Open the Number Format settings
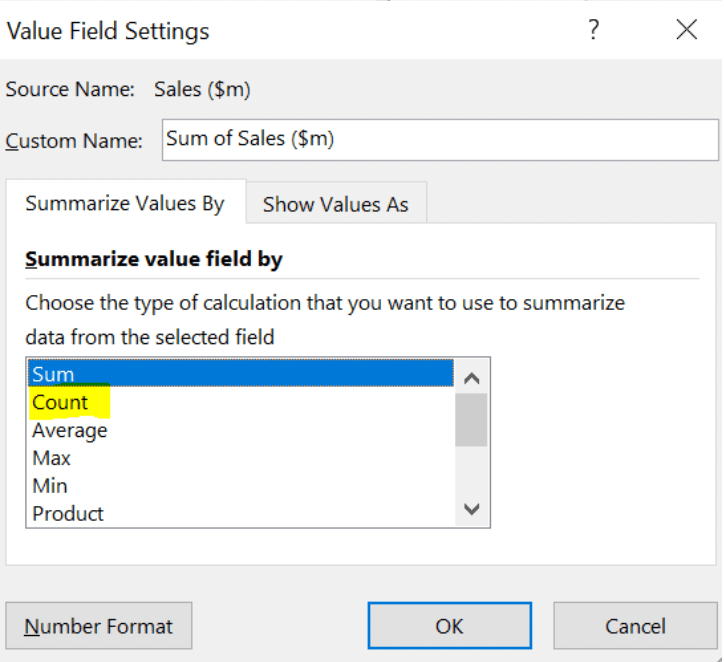The image size is (724, 662). [99, 627]
